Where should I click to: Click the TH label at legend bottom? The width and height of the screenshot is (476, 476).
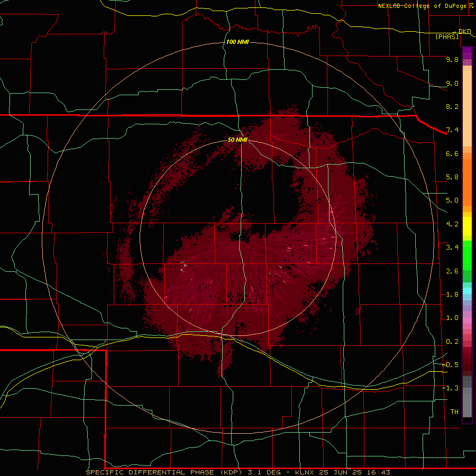pos(454,412)
